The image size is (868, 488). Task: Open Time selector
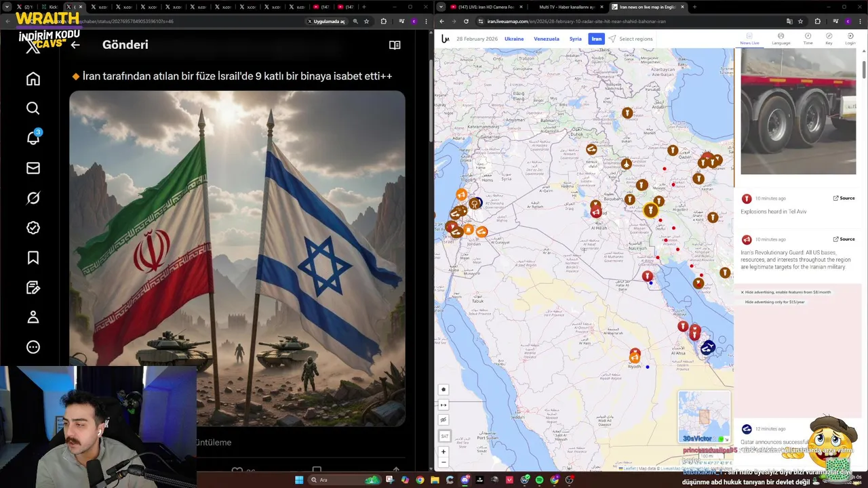pos(808,39)
